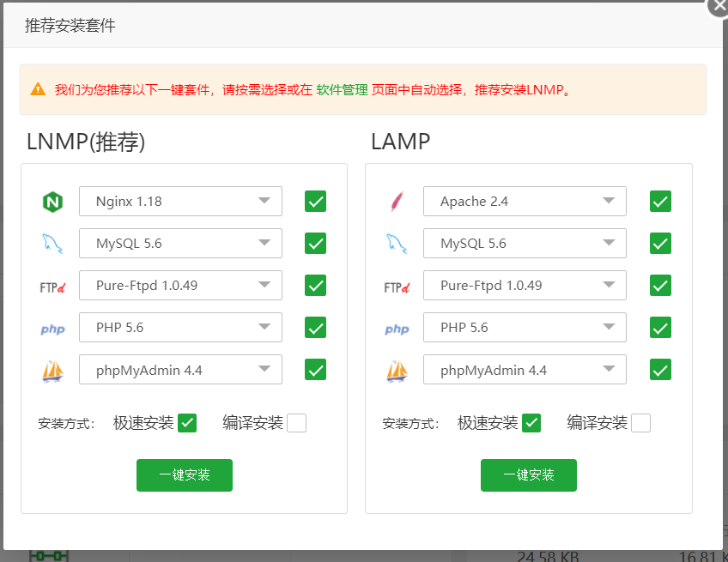This screenshot has width=728, height=562.
Task: Click the Nginx logo icon in LNMP
Action: (x=53, y=202)
